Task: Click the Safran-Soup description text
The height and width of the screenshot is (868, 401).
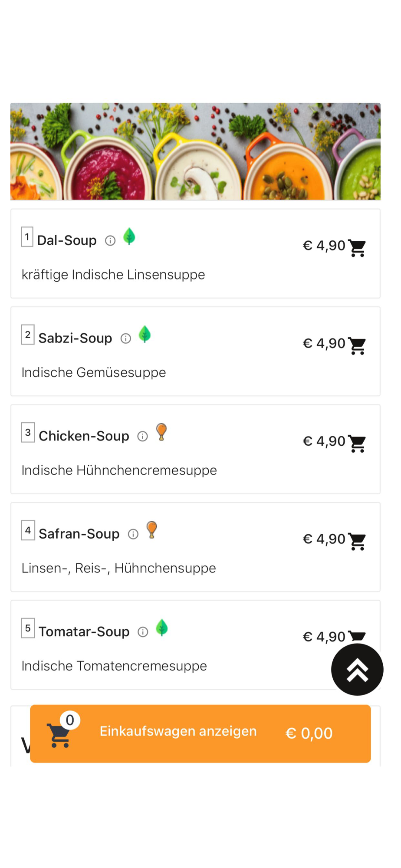Action: [x=118, y=568]
